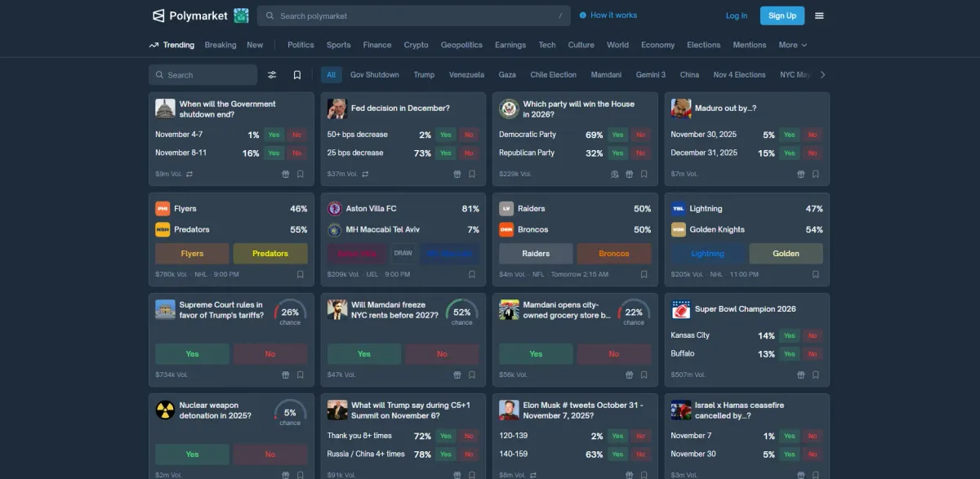
Task: Bookmark the Fed decision in December market
Action: pyautogui.click(x=472, y=174)
